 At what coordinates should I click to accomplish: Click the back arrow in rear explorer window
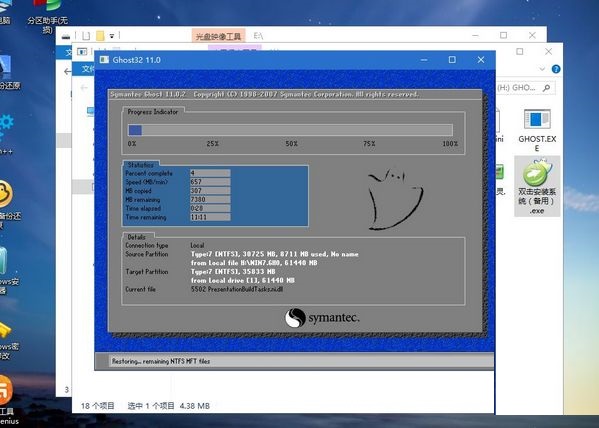click(x=68, y=71)
